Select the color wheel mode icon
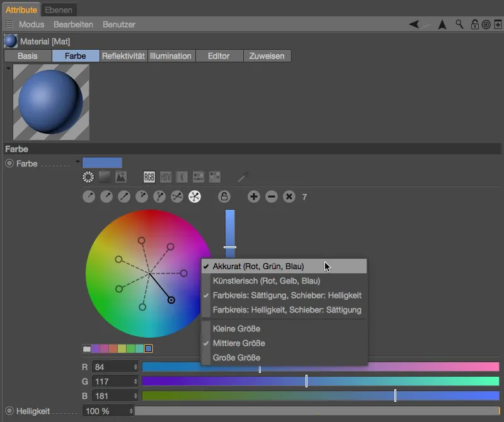The height and width of the screenshot is (422, 504). tap(88, 177)
